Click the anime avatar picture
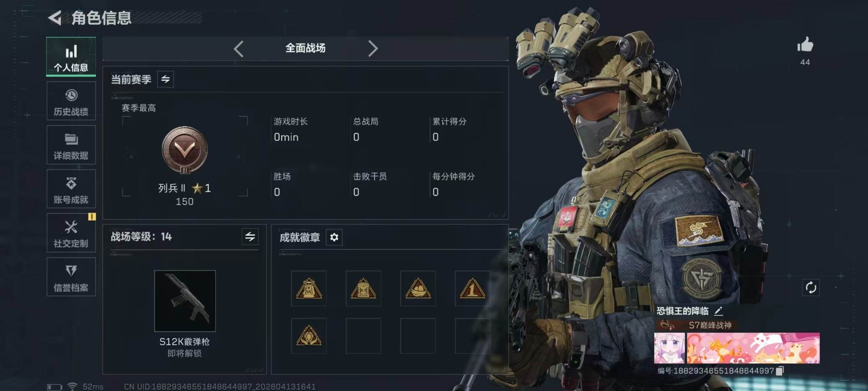 point(670,348)
